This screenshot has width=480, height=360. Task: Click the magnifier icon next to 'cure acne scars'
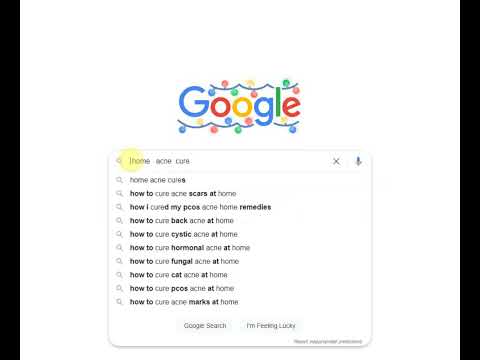[119, 193]
